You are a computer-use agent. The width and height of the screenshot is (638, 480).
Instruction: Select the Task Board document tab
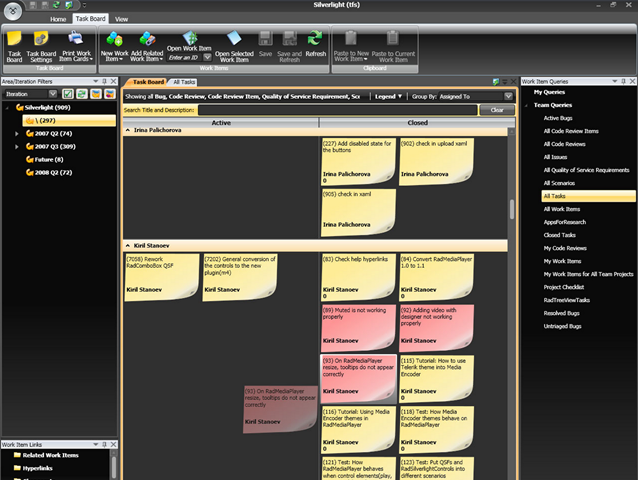click(148, 82)
